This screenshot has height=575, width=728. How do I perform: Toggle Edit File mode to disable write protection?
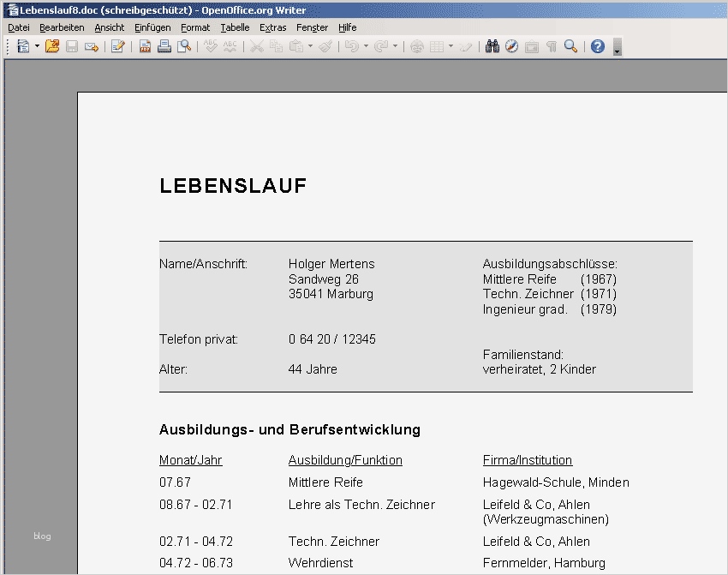click(x=117, y=45)
